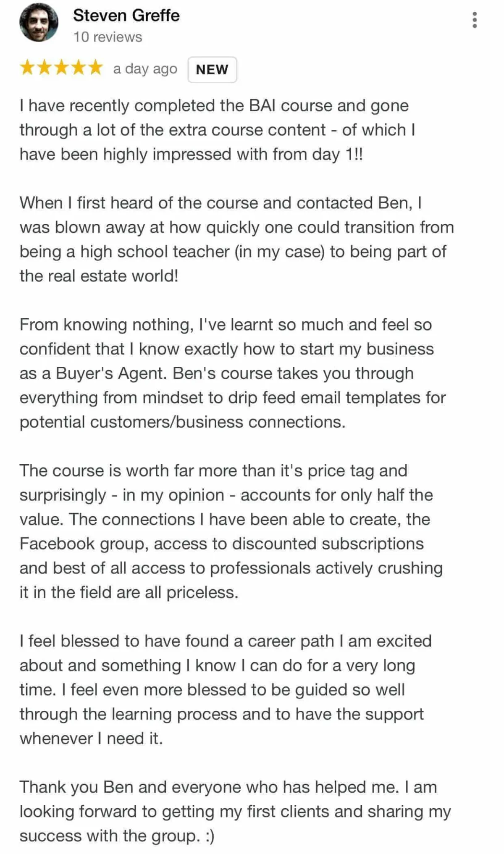Click the smiley ':)' at review end
The width and height of the screenshot is (504, 854).
210,836
